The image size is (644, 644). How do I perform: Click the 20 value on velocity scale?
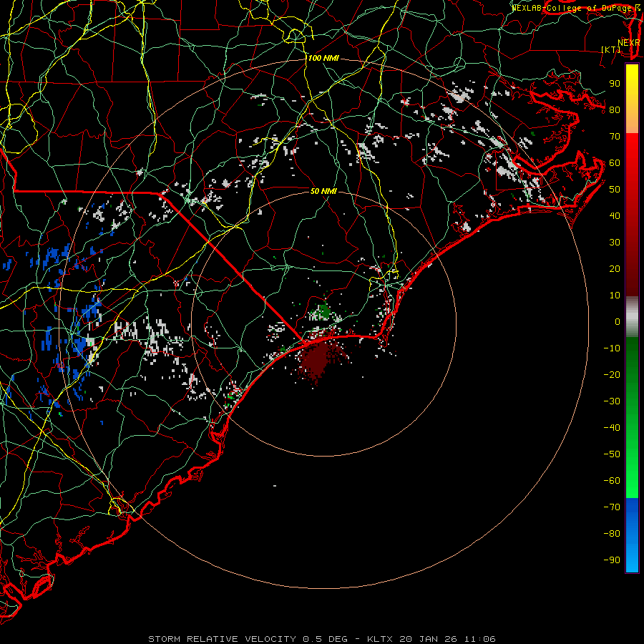pos(615,268)
